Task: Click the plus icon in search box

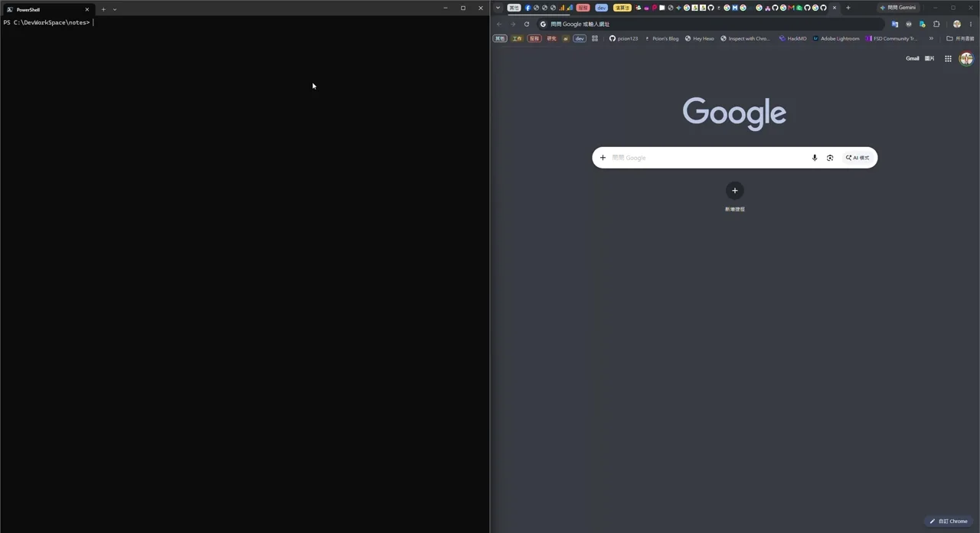Action: tap(603, 158)
